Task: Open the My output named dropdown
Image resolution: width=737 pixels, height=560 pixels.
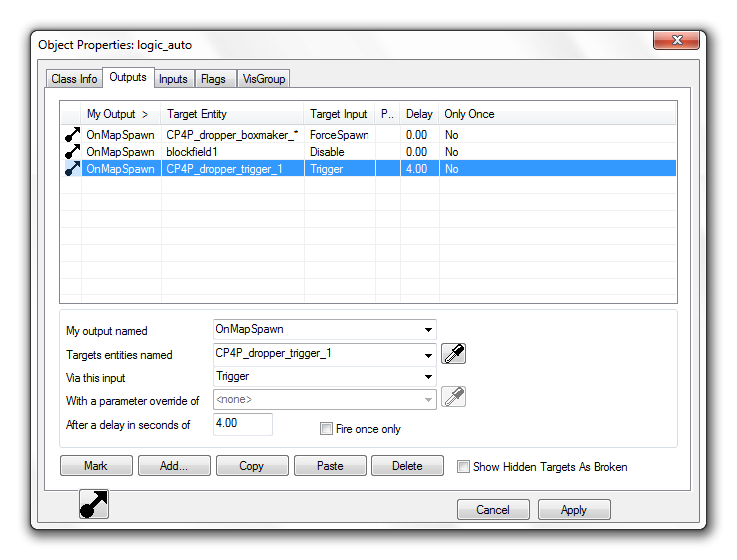Action: [x=428, y=330]
